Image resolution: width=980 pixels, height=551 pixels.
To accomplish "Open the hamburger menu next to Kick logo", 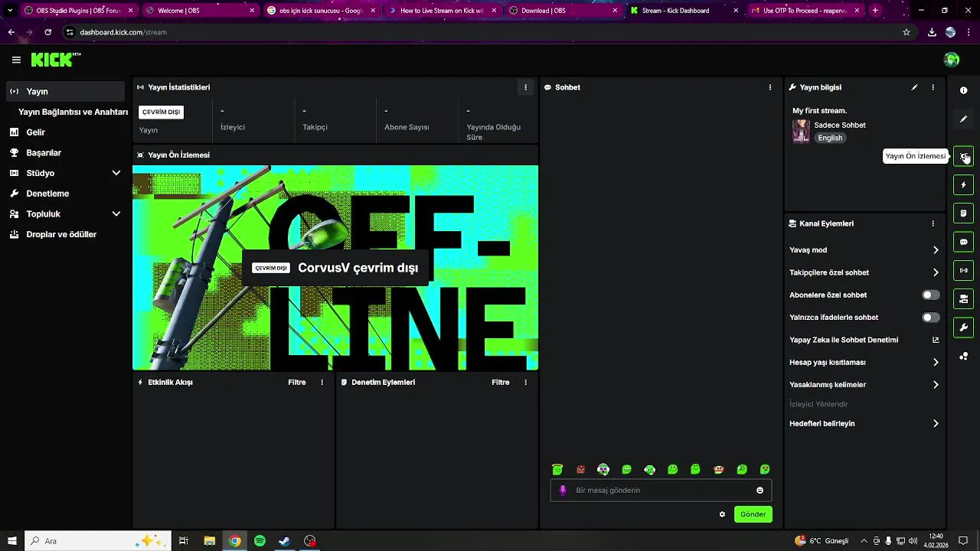I will 16,60.
